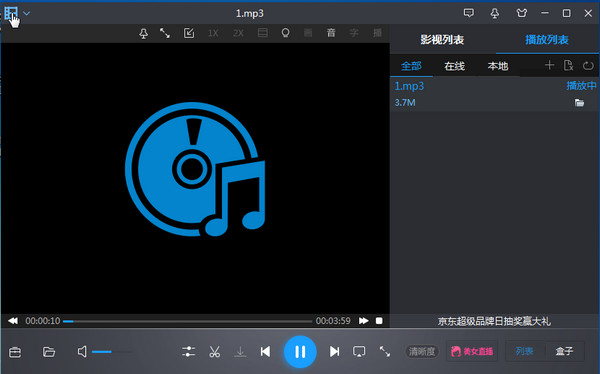This screenshot has height=374, width=600.
Task: Click the rewind button beside elapsed time
Action: (x=13, y=321)
